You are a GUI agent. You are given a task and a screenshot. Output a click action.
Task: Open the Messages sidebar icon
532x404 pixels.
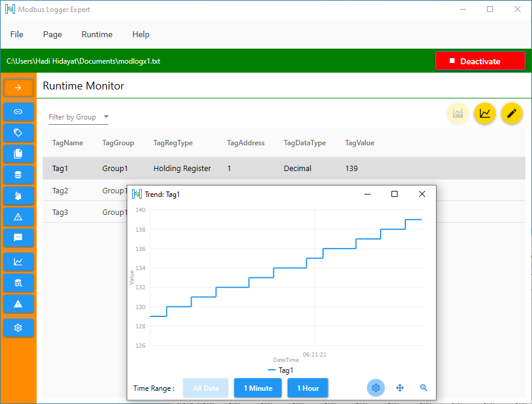[x=19, y=238]
